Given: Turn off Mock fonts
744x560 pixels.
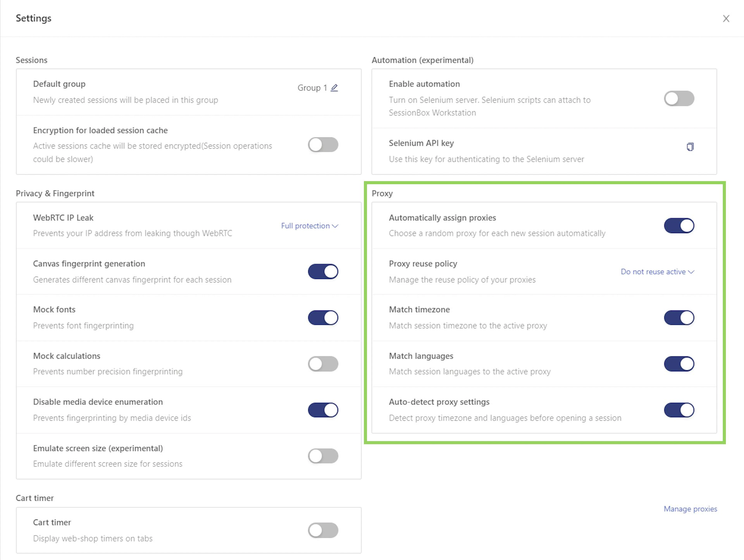Looking at the screenshot, I should (x=323, y=318).
